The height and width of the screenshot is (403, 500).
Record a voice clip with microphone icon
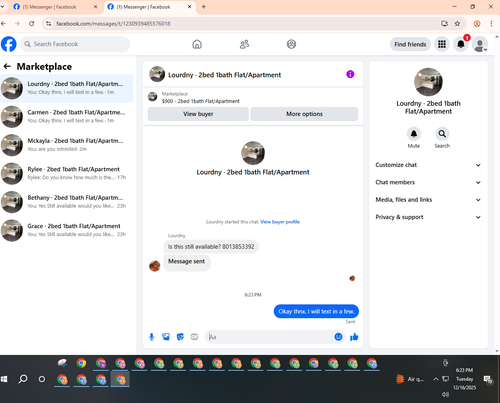point(152,337)
